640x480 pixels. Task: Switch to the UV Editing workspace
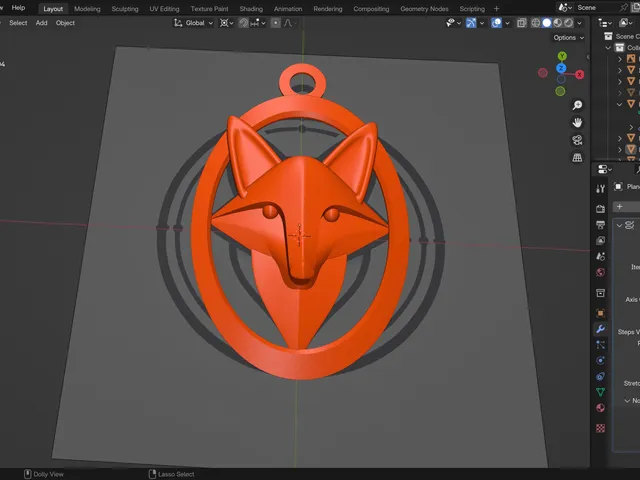click(164, 9)
